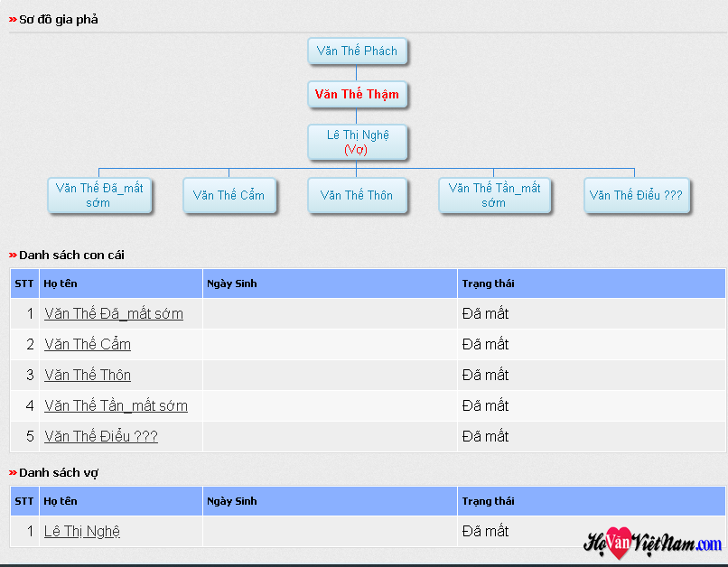The width and height of the screenshot is (728, 567).
Task: Select Văn Thế Cẩm box in the diagram
Action: coord(229,195)
